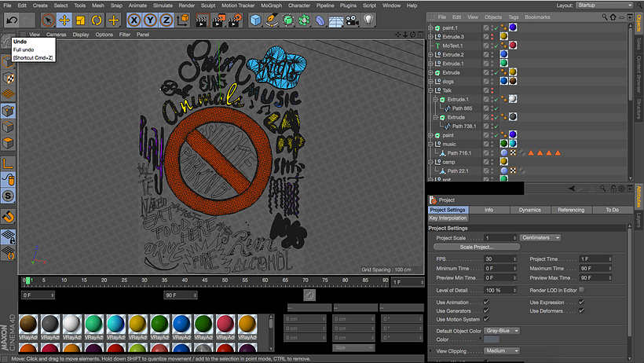The height and width of the screenshot is (363, 644).
Task: Open the Simulate menu
Action: click(163, 5)
